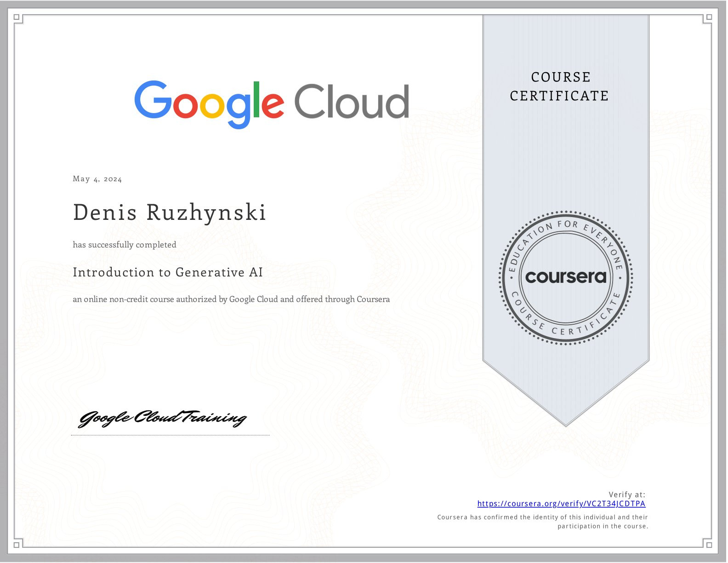Viewport: 728px width, 563px height.
Task: Select the date May 4, 2024
Action: (x=97, y=179)
